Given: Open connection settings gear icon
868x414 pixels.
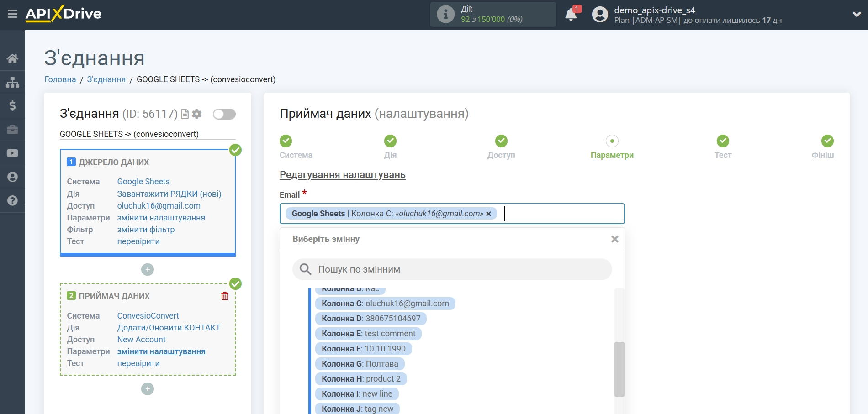Looking at the screenshot, I should point(197,114).
